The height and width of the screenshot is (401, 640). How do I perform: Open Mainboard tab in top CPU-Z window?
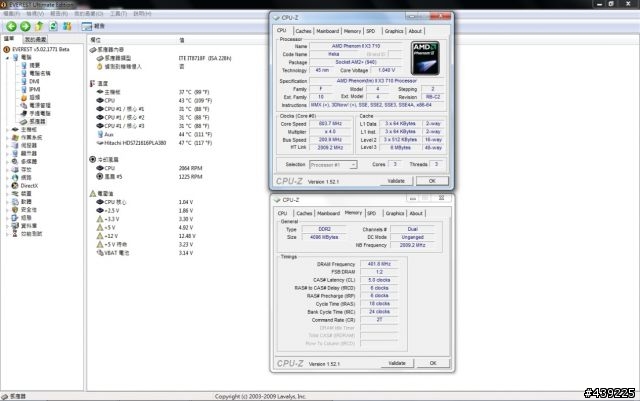pyautogui.click(x=328, y=31)
